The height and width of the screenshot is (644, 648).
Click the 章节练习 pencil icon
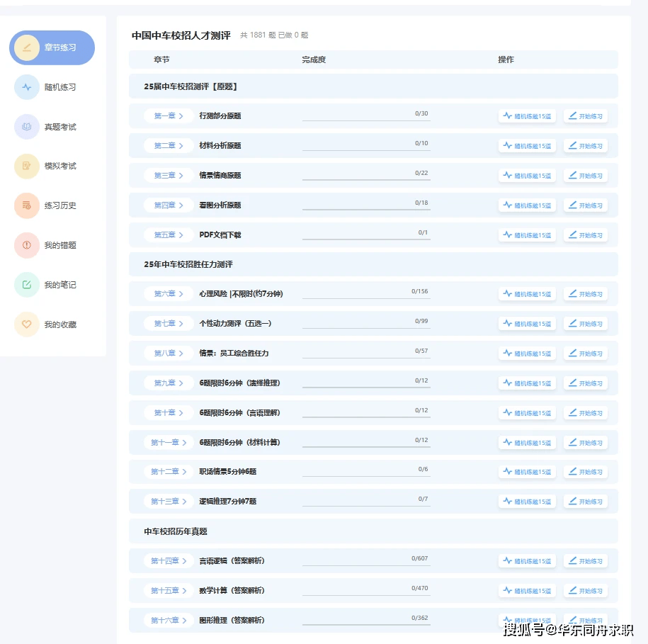tap(27, 47)
